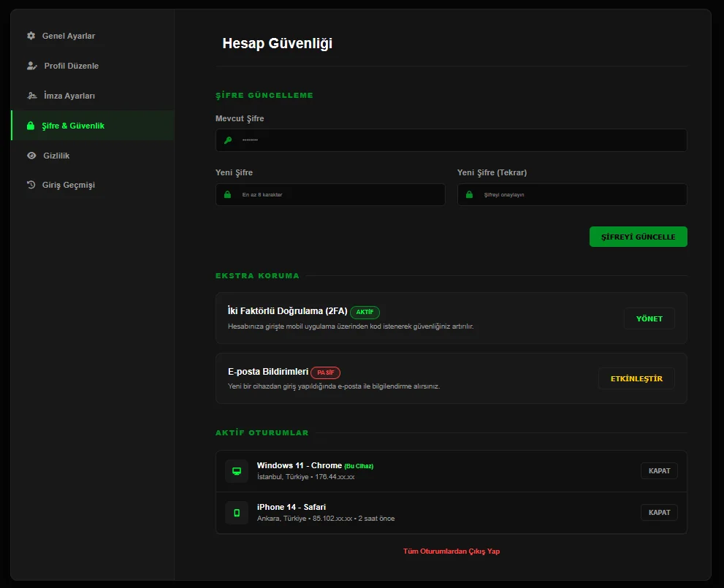Image resolution: width=724 pixels, height=588 pixels.
Task: Click the lock icon in the Yeni Şifre field
Action: pyautogui.click(x=227, y=194)
